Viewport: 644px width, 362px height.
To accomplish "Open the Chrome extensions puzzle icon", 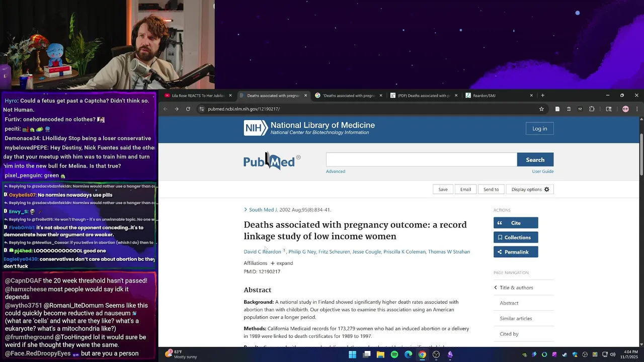I will coord(592,109).
